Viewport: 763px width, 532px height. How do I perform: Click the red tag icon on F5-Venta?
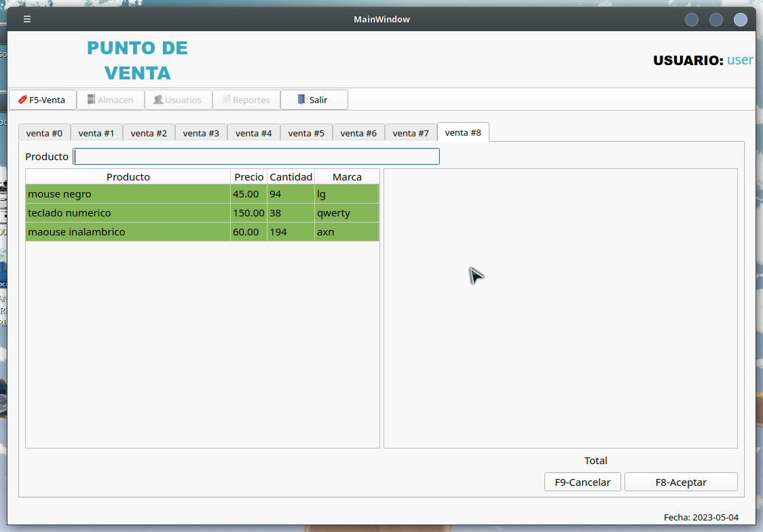point(22,100)
